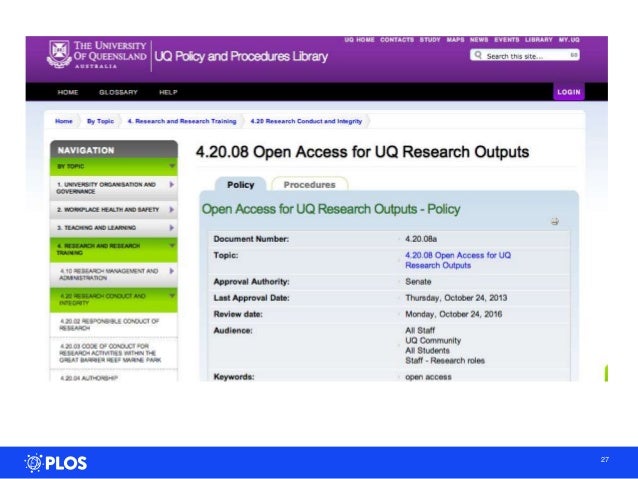
Task: Collapse the By Topic navigation section
Action: (172, 166)
